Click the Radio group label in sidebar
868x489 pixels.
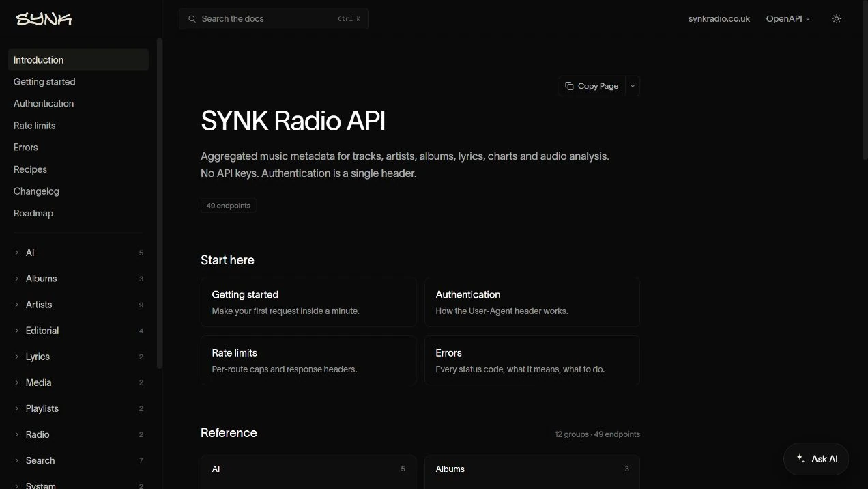[38, 434]
